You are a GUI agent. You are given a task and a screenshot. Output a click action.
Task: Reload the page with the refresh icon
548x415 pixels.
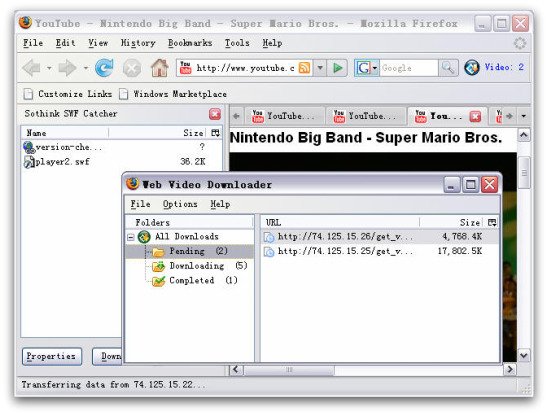(104, 67)
